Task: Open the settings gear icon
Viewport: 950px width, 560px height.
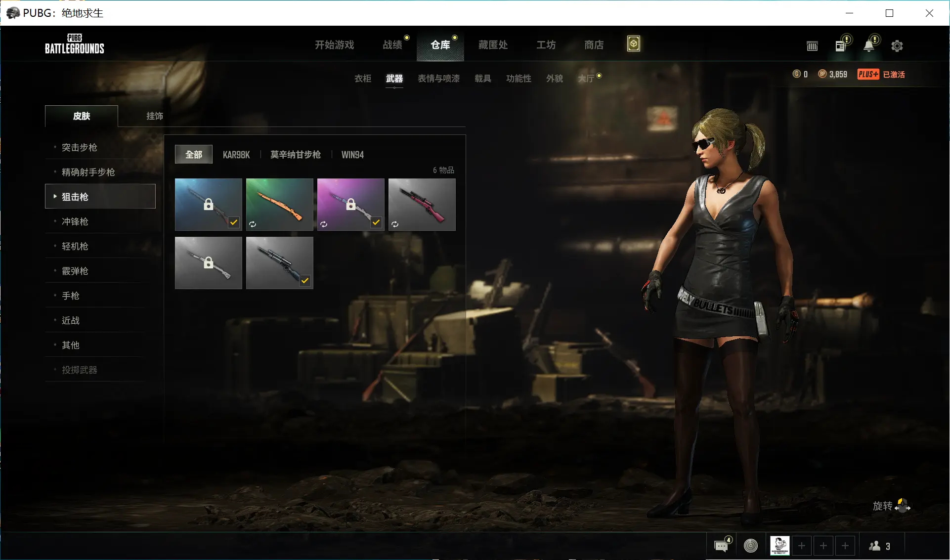Action: 897,46
